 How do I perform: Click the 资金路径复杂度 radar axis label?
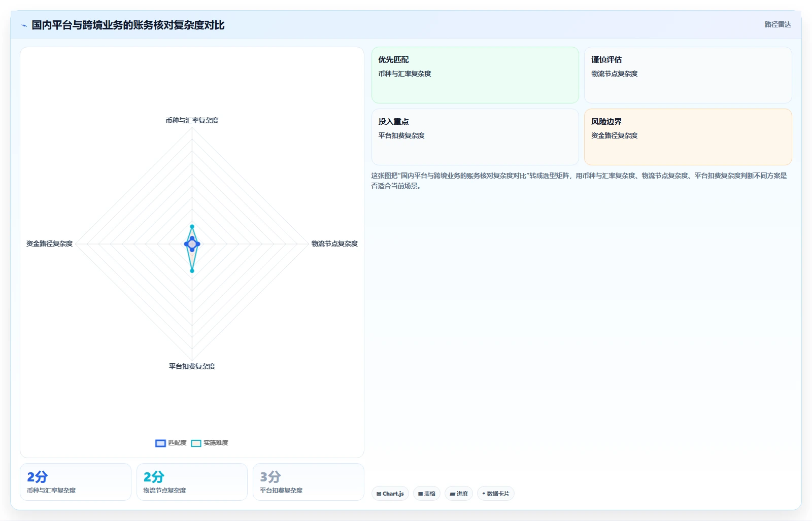click(49, 244)
